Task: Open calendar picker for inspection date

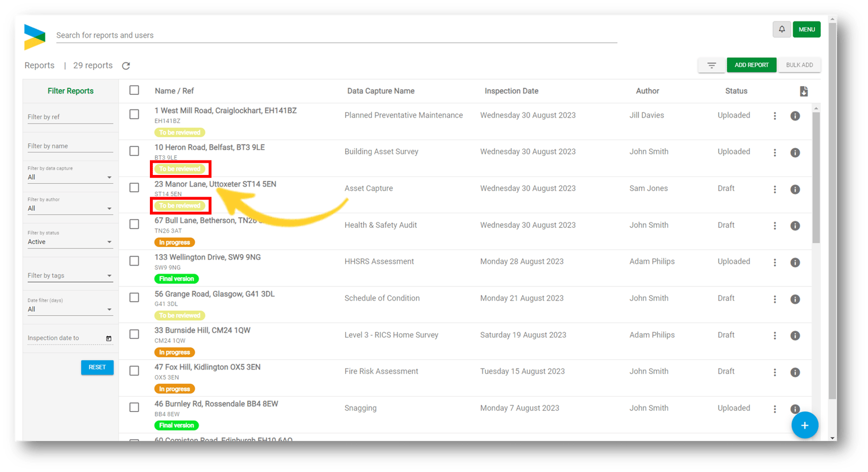Action: 108,338
